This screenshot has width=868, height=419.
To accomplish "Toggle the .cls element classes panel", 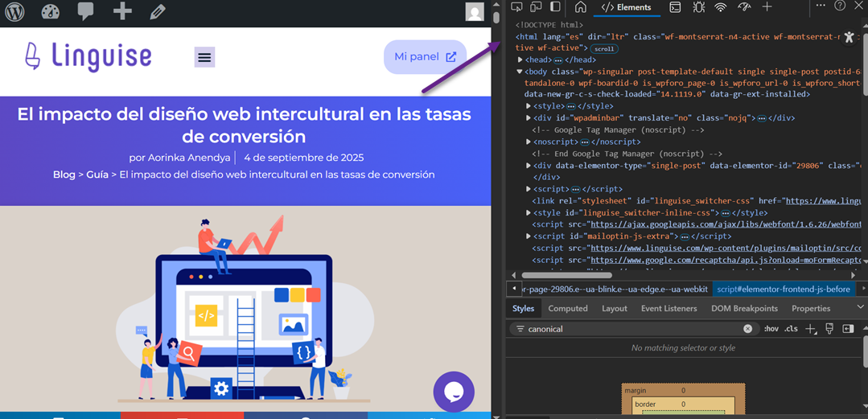I will (x=791, y=329).
